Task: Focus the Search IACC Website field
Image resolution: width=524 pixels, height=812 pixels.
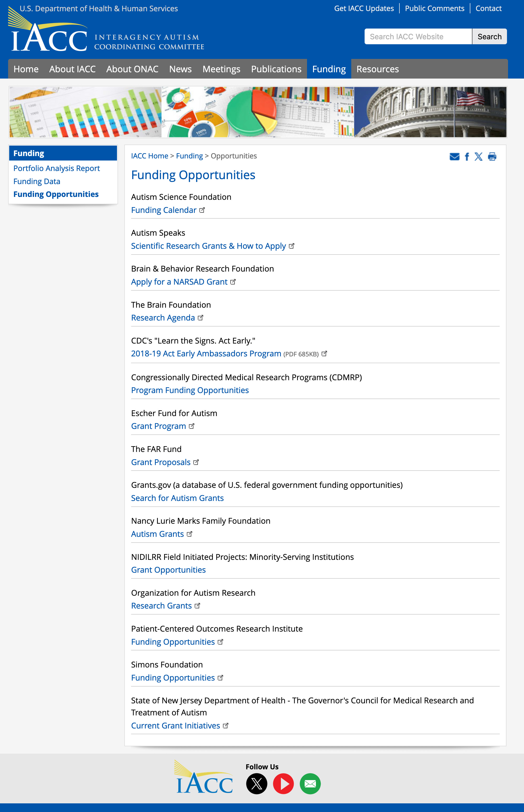Action: tap(418, 36)
